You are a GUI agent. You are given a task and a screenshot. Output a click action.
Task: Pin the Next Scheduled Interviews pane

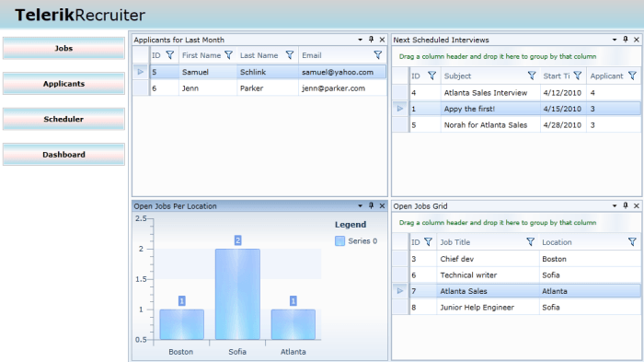click(x=626, y=40)
